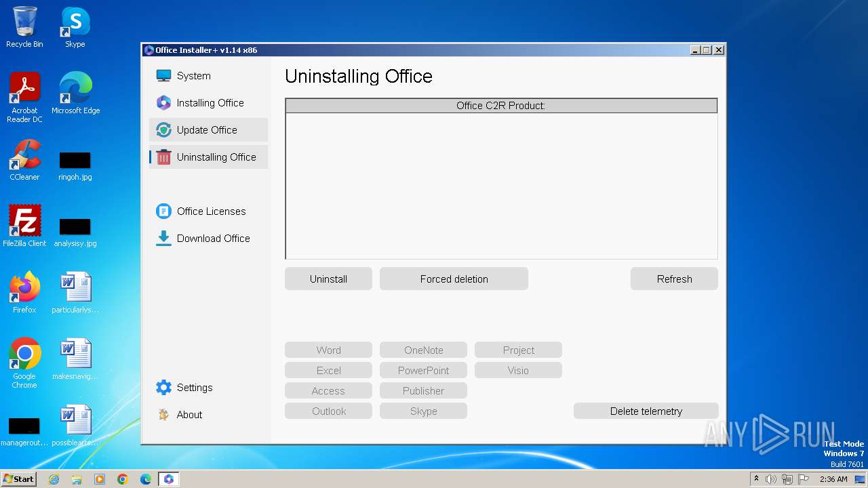The height and width of the screenshot is (488, 868).
Task: Click the icon beside About
Action: click(163, 415)
